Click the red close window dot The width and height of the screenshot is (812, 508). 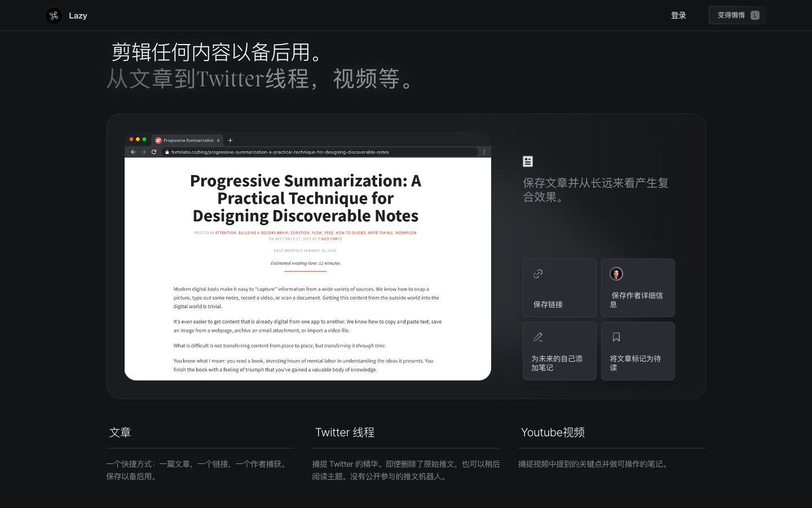tap(131, 139)
